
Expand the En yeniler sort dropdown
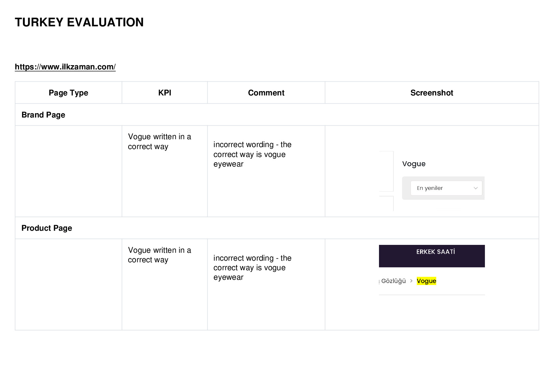(x=446, y=188)
